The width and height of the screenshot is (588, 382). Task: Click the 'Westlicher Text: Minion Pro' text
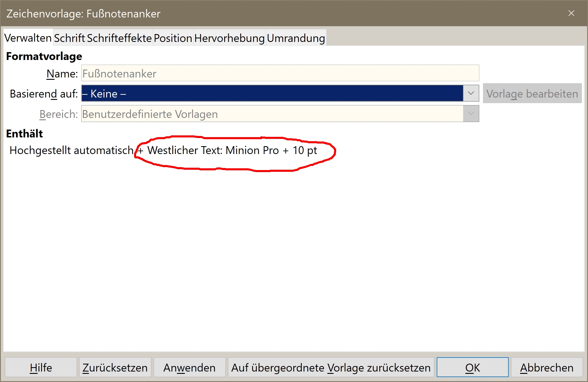pos(213,150)
